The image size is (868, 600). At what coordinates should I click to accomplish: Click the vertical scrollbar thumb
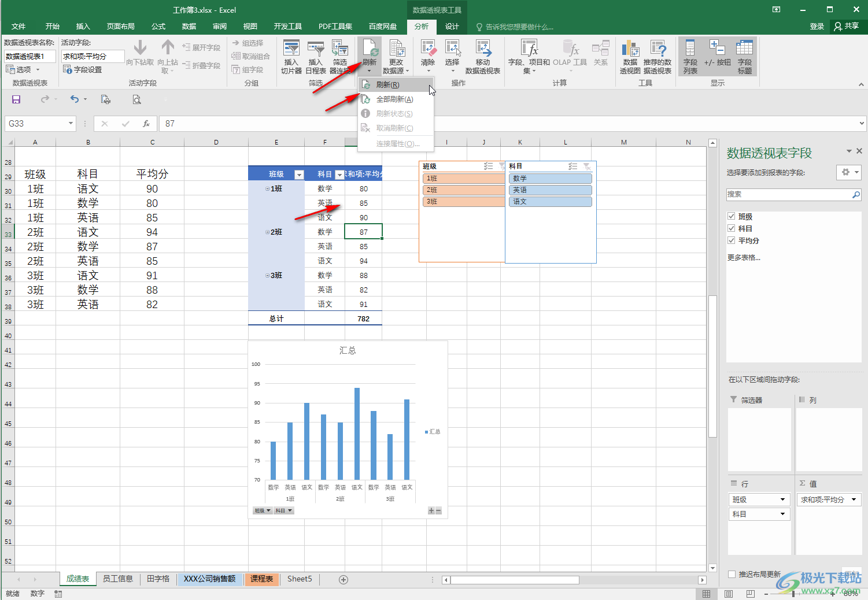point(712,367)
